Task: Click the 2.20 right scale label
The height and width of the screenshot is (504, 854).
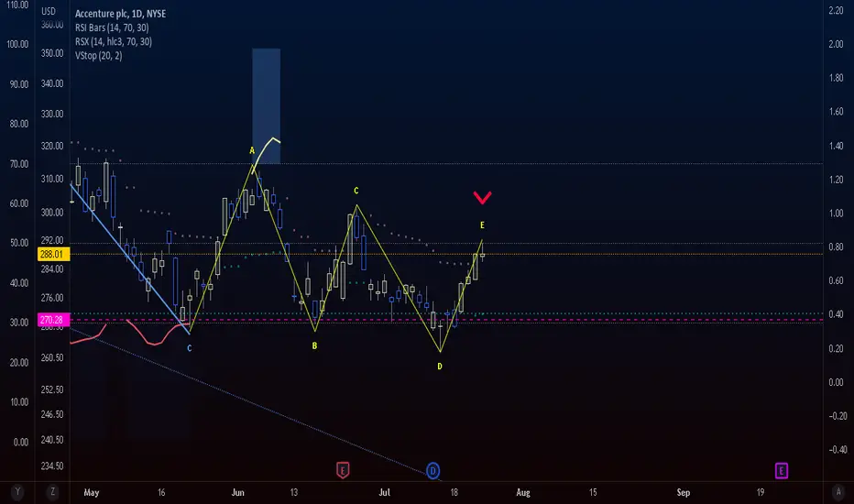Action: 836,10
